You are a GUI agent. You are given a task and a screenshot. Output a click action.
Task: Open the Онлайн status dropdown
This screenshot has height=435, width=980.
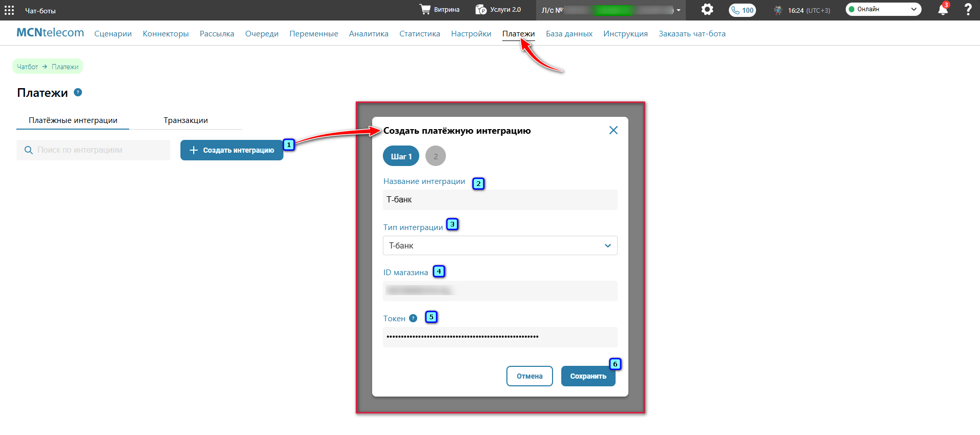point(883,9)
